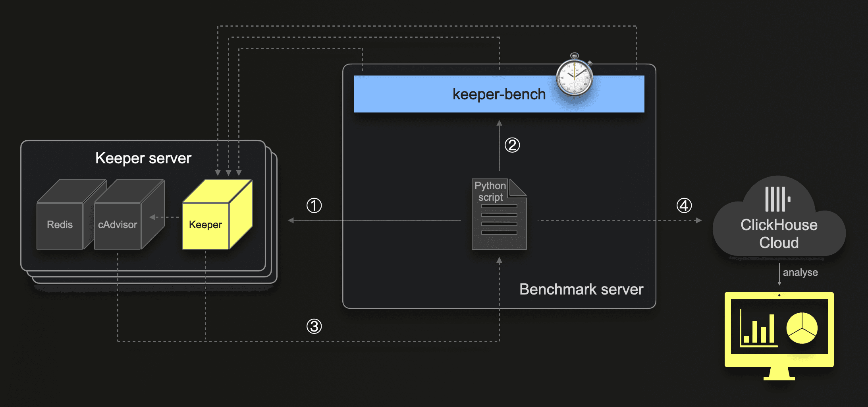Select the pie chart on yellow monitor

point(802,328)
